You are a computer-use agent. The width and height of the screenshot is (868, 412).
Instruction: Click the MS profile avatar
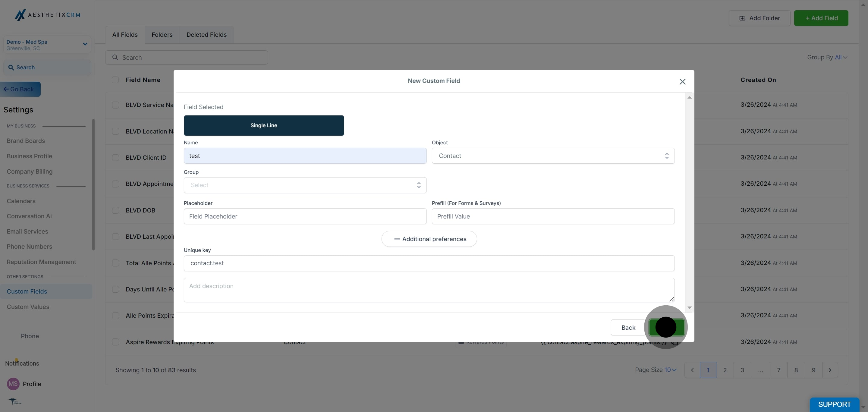pos(13,384)
